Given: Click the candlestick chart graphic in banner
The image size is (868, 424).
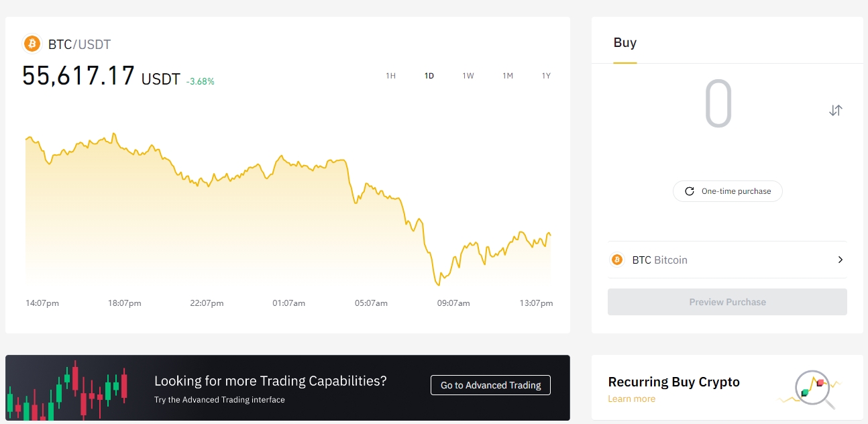Looking at the screenshot, I should pyautogui.click(x=67, y=389).
